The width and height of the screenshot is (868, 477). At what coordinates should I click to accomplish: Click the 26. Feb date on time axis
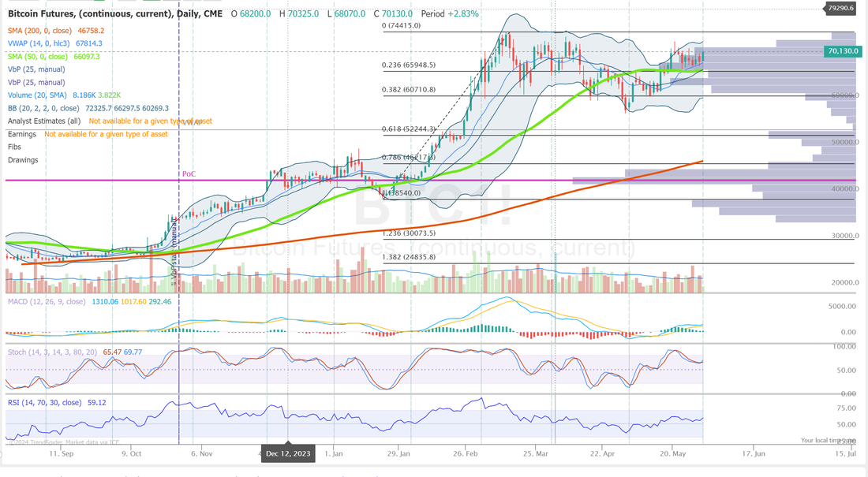pos(465,453)
